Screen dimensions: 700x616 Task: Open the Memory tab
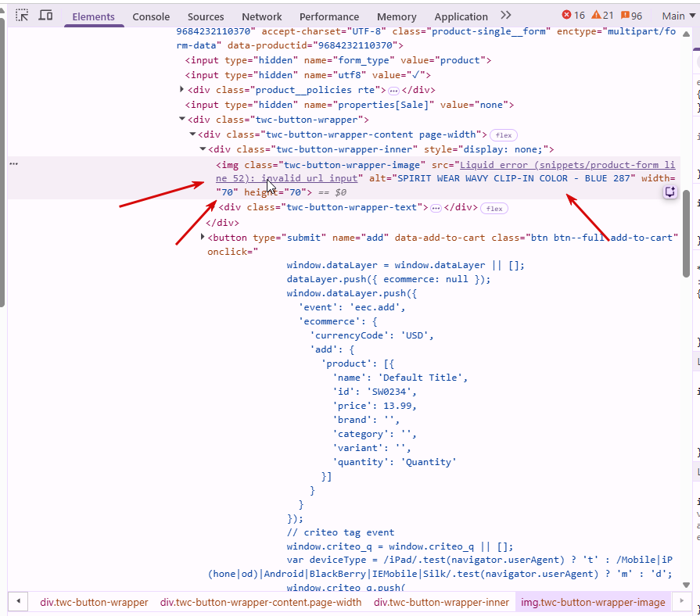pyautogui.click(x=397, y=16)
